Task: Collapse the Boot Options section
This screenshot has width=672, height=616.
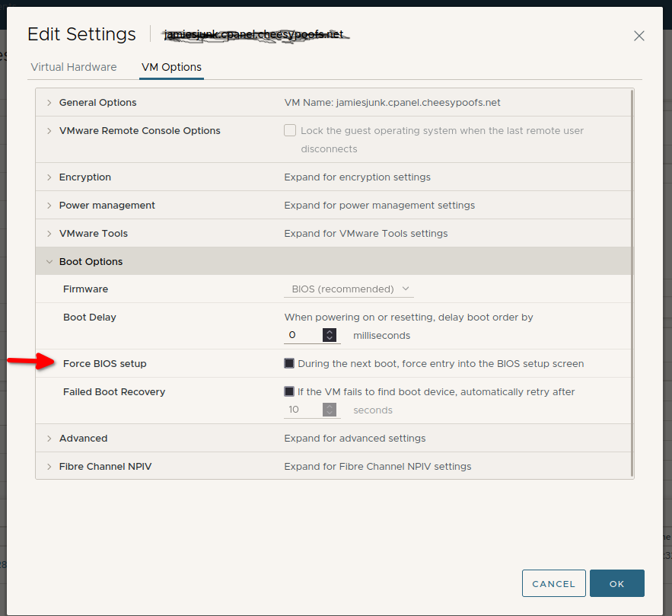Action: (x=49, y=262)
